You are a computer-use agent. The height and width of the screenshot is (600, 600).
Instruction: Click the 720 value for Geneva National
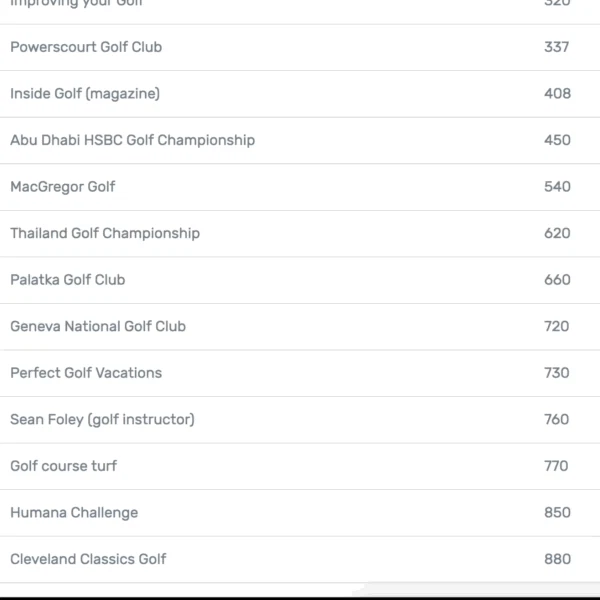coord(557,326)
